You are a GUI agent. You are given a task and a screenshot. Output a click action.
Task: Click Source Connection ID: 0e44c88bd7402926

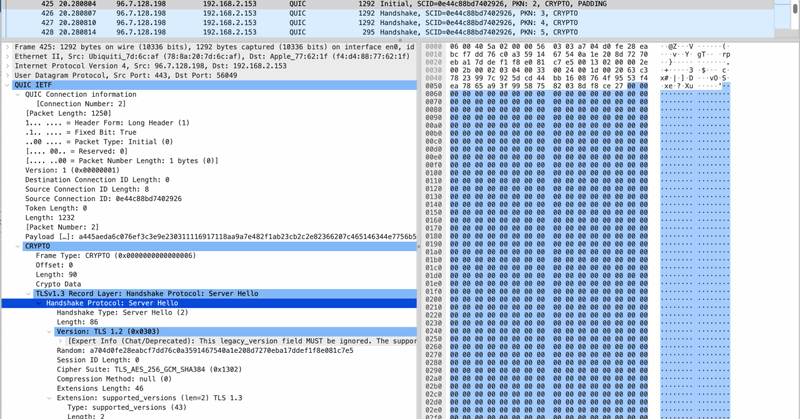pos(103,199)
